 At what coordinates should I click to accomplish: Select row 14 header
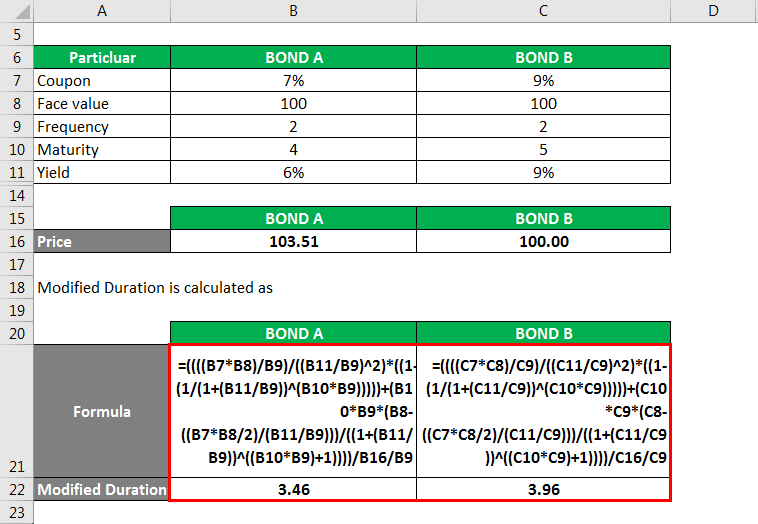(16, 195)
